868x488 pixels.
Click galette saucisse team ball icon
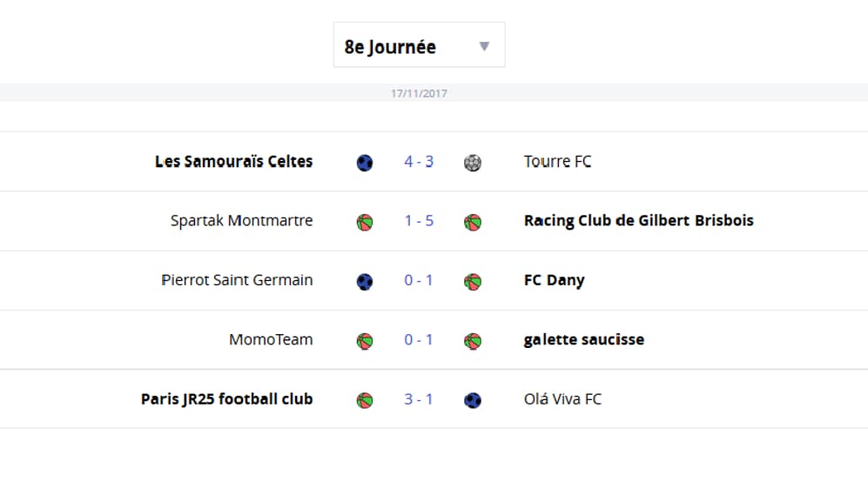click(473, 341)
